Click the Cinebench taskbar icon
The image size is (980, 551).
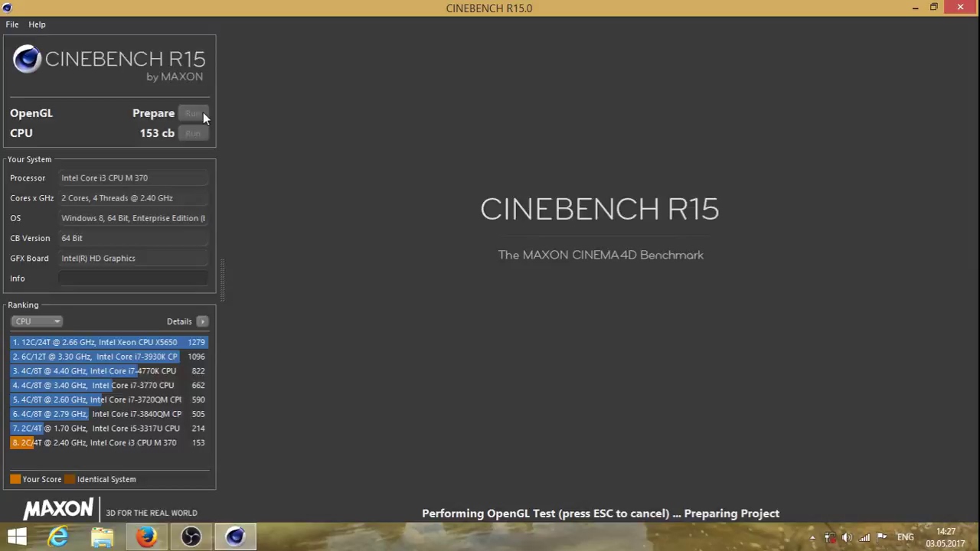click(x=235, y=536)
